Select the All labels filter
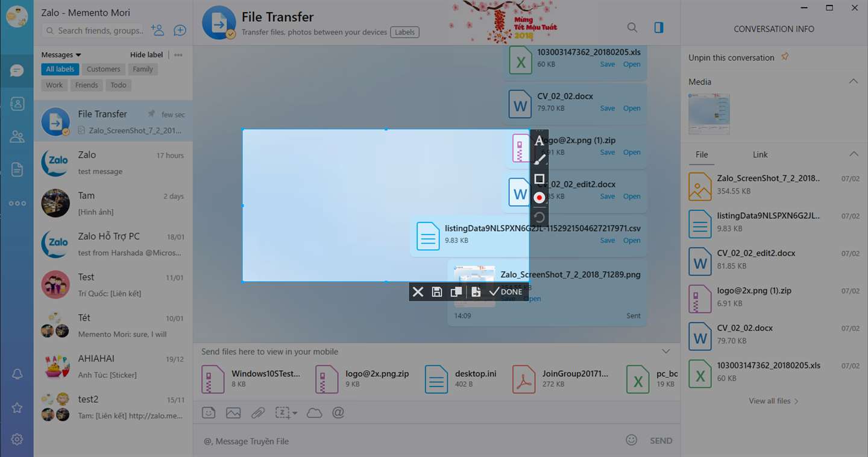This screenshot has height=457, width=868. tap(60, 69)
